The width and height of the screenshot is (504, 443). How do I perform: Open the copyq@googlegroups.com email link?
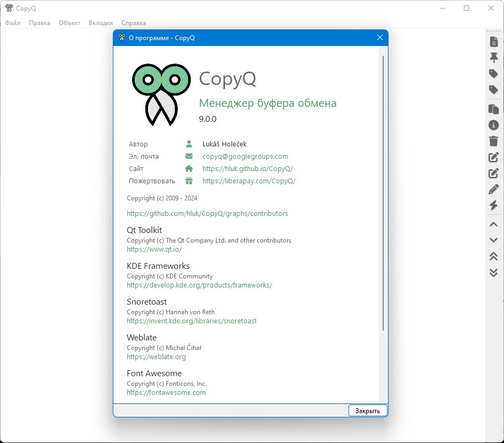[x=245, y=157]
